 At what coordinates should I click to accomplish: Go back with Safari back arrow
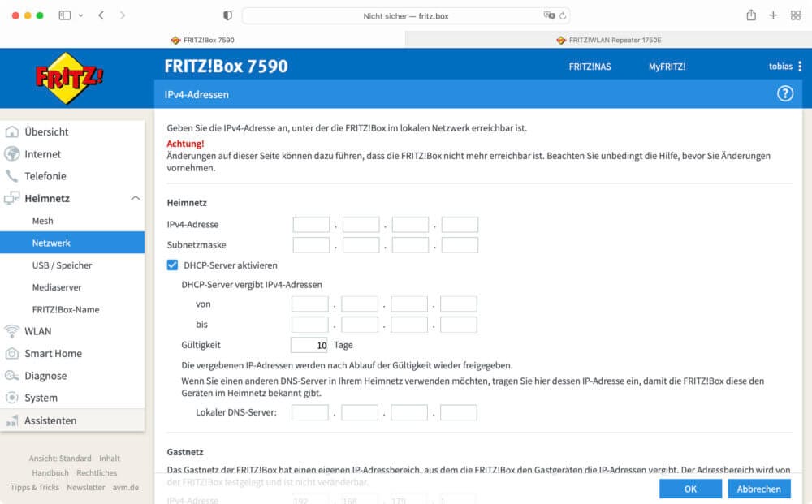[101, 15]
